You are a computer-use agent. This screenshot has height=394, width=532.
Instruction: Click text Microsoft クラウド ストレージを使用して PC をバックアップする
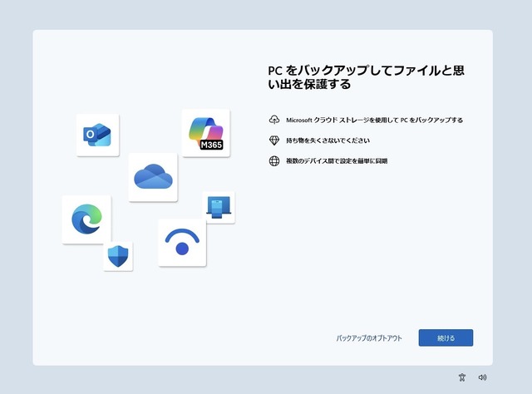[374, 120]
